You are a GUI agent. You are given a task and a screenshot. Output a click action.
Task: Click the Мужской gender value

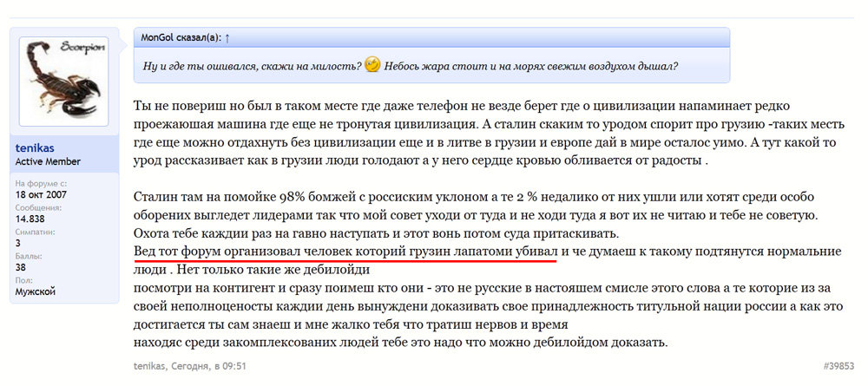pyautogui.click(x=36, y=292)
